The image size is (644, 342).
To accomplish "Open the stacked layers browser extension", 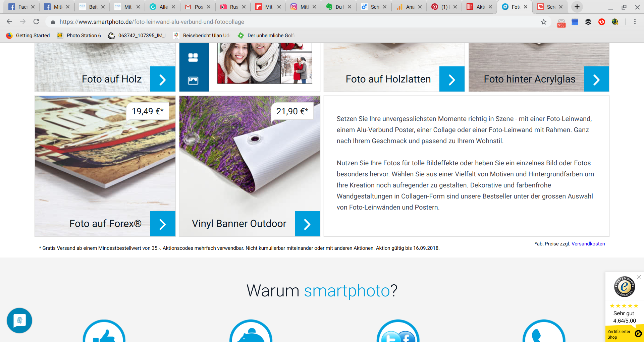I will (x=588, y=22).
